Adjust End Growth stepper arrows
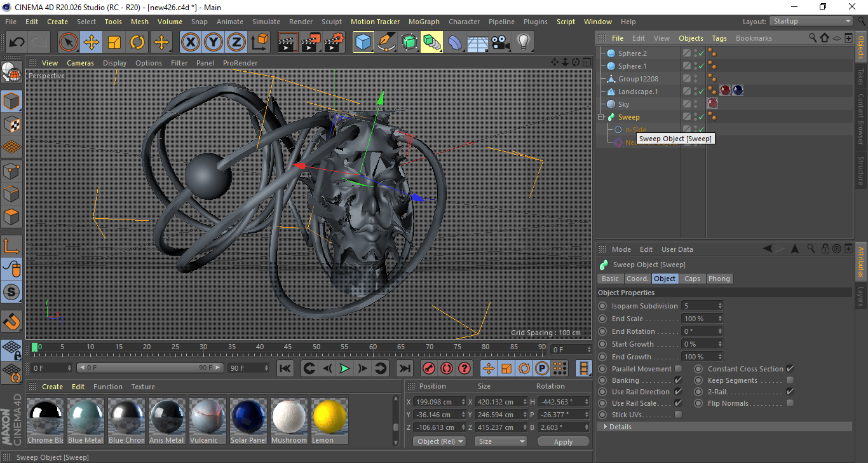 [720, 357]
